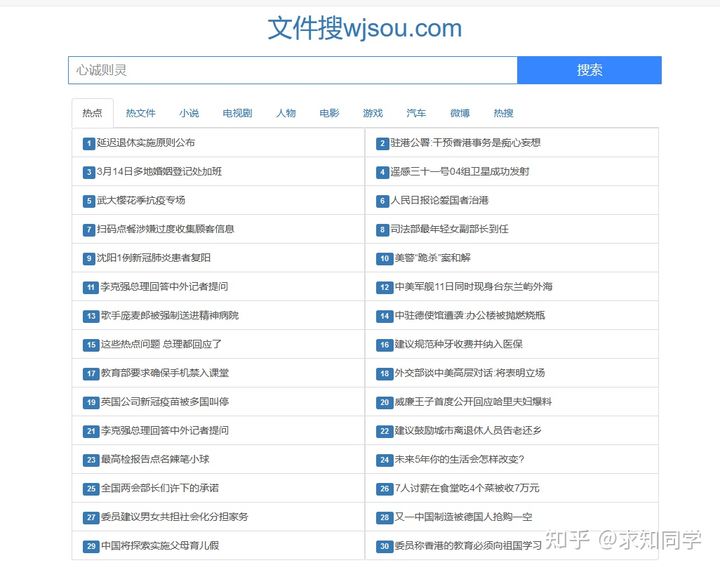
Task: Click the number 29 rank badge
Action: coord(90,546)
